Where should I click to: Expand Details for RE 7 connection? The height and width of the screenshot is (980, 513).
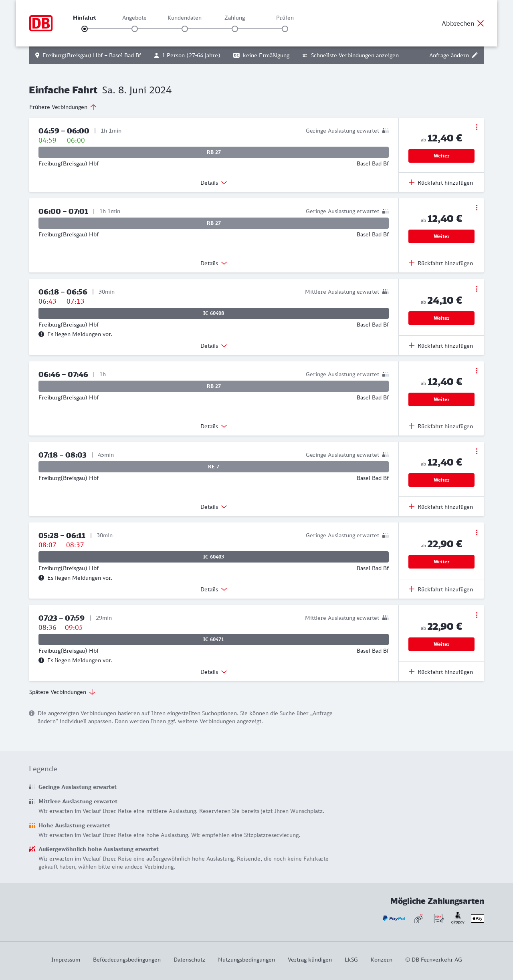[x=214, y=507]
